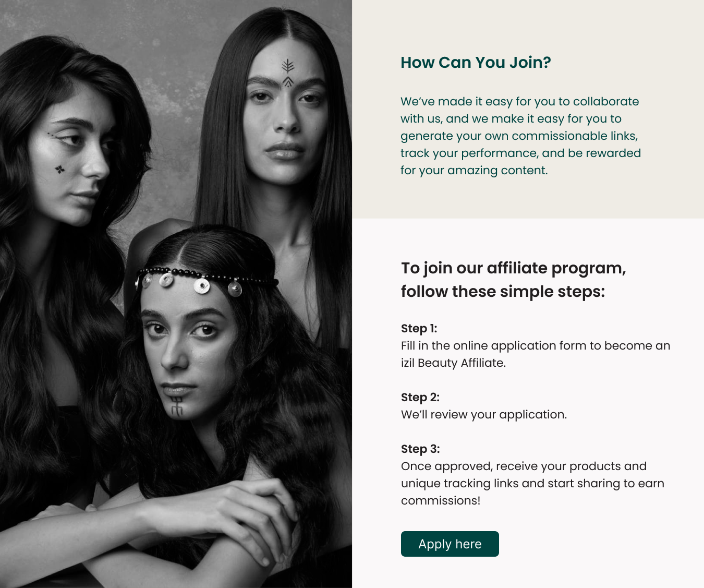Click the 'izil Beauty Affiliate' text
The width and height of the screenshot is (704, 588).
[453, 363]
